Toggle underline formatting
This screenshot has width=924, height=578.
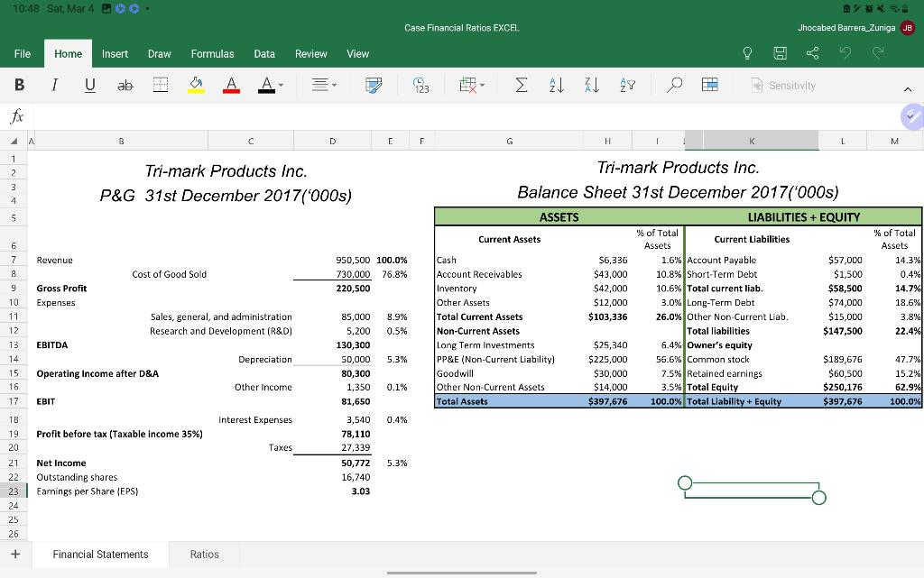90,86
